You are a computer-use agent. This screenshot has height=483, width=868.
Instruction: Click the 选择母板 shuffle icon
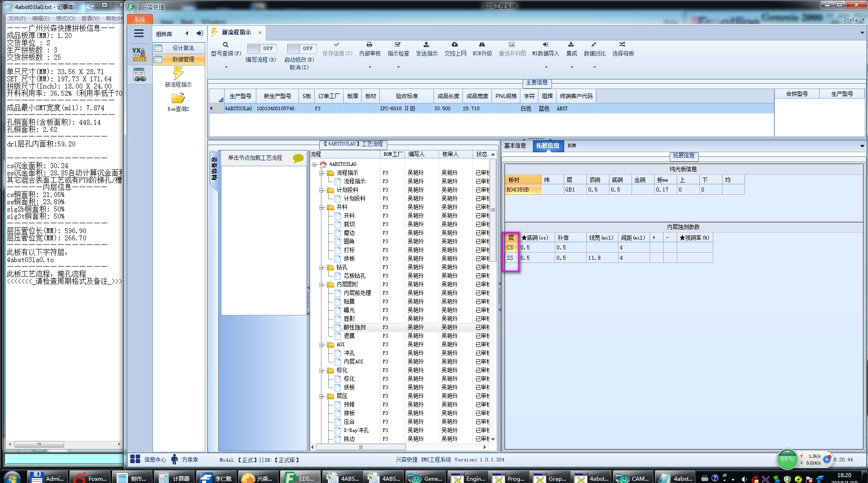coord(623,45)
